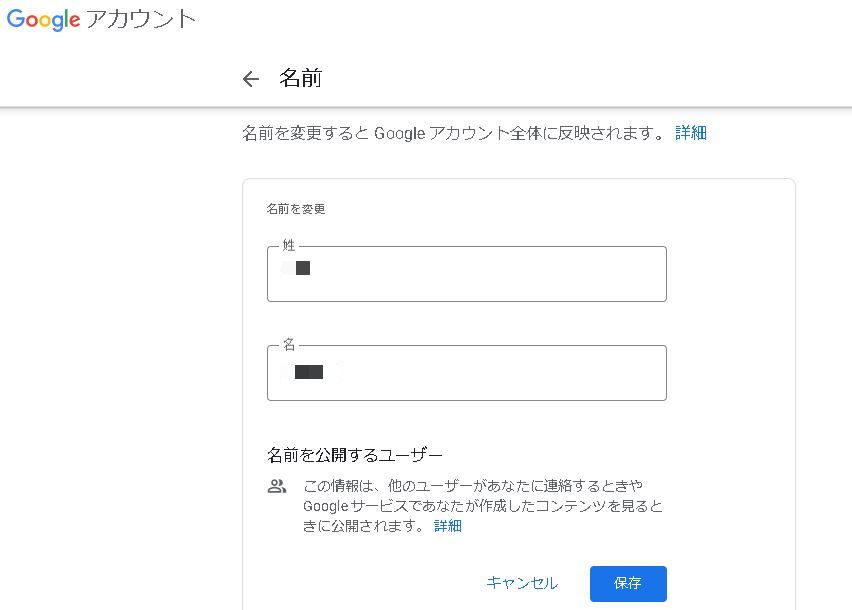The height and width of the screenshot is (610, 852).
Task: Click inside the 姓 input field
Action: (x=467, y=274)
